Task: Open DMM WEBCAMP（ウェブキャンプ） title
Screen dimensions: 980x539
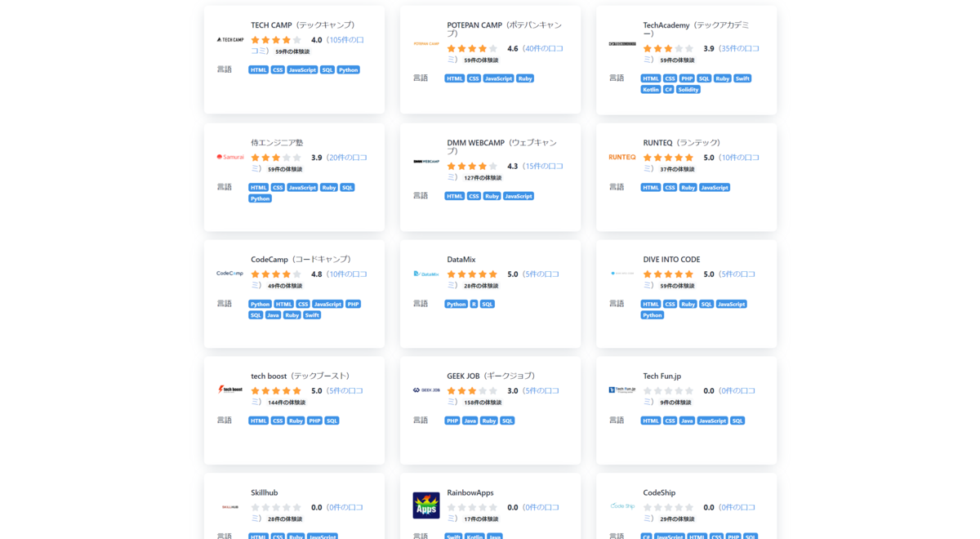Action: (x=501, y=147)
